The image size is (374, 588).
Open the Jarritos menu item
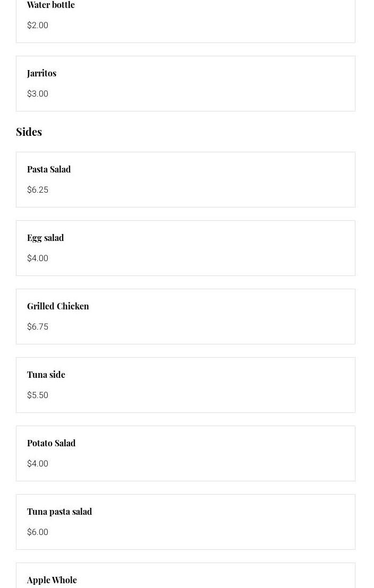[x=42, y=73]
